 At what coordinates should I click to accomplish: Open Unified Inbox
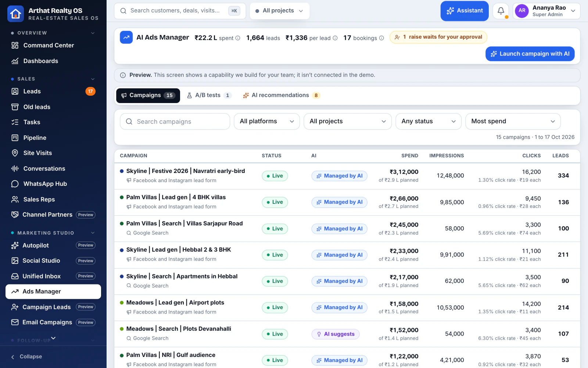[53, 276]
